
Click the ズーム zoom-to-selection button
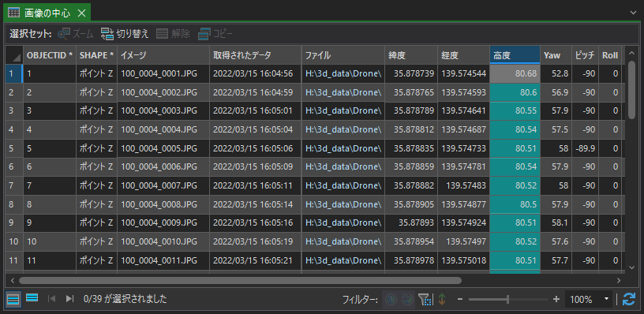tap(76, 34)
